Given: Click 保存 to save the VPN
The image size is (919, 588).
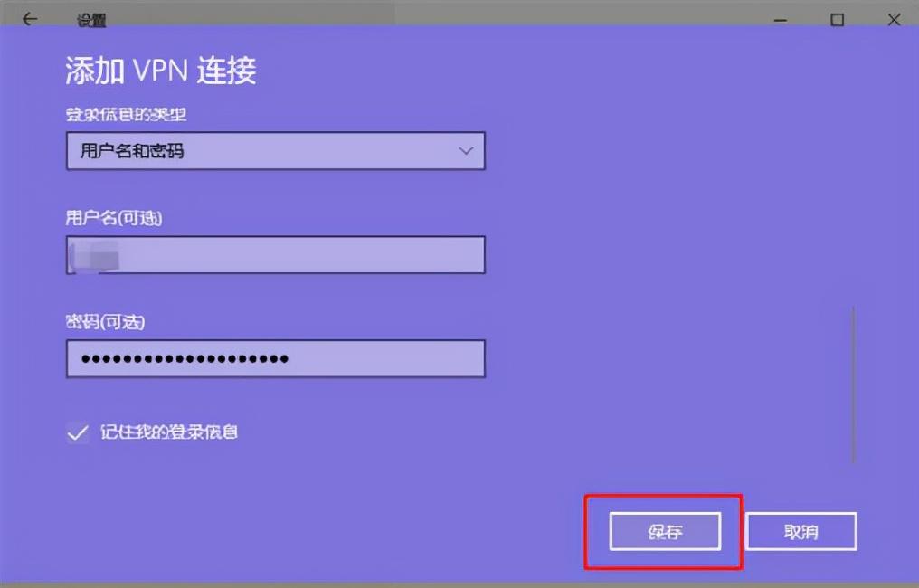Looking at the screenshot, I should pyautogui.click(x=665, y=531).
